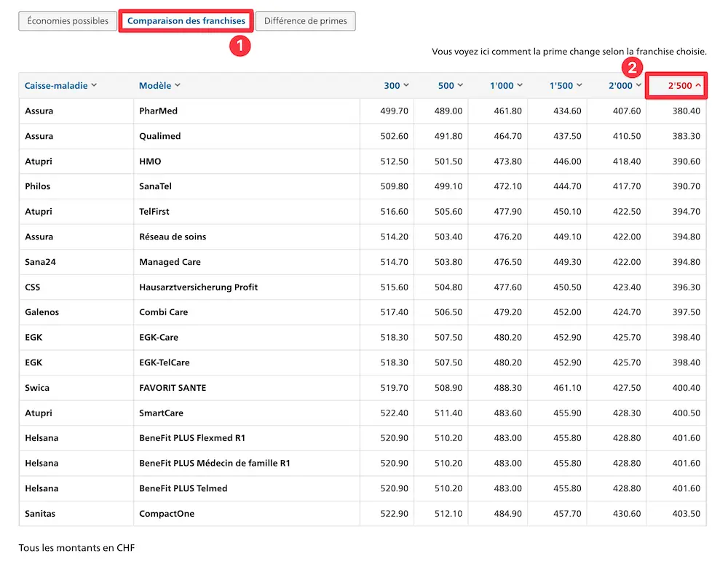Viewport: 728px width, 564px height.
Task: Click the Swica FAVORIT SANTE model
Action: pos(173,388)
